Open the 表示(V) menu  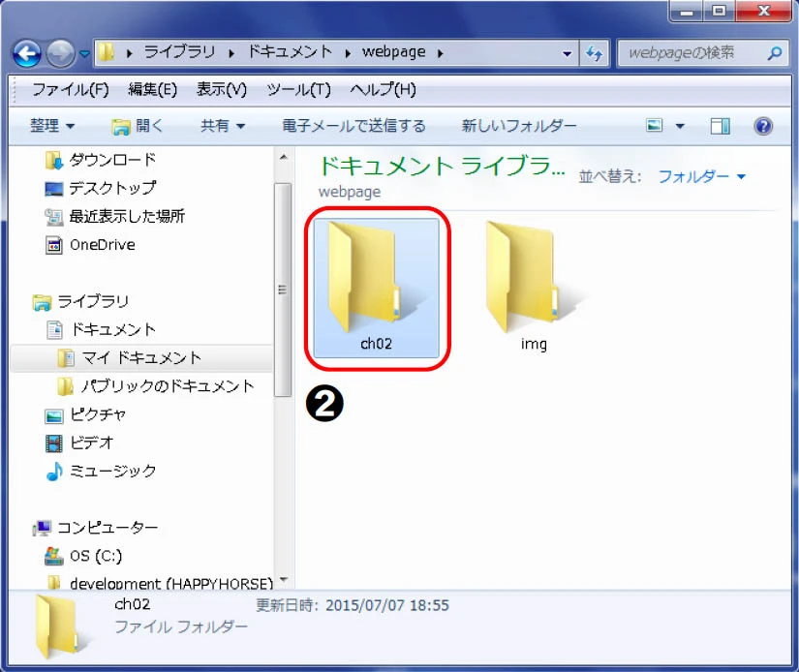tap(221, 90)
